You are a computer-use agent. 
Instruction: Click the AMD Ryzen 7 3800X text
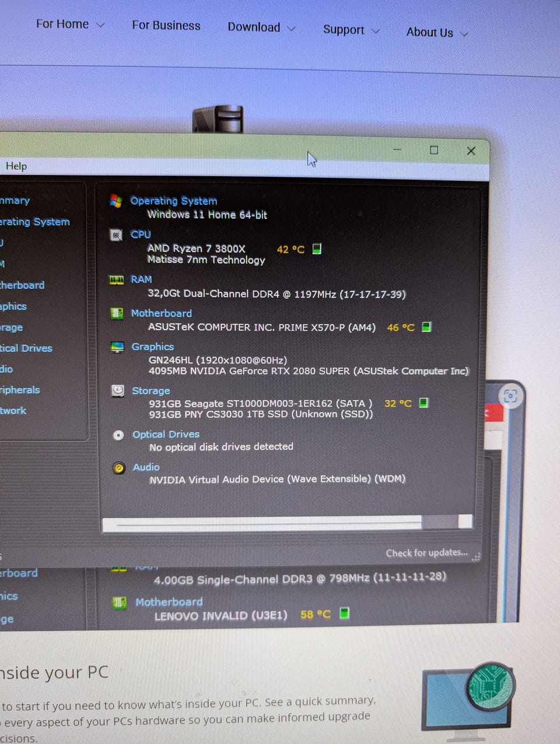pos(196,249)
